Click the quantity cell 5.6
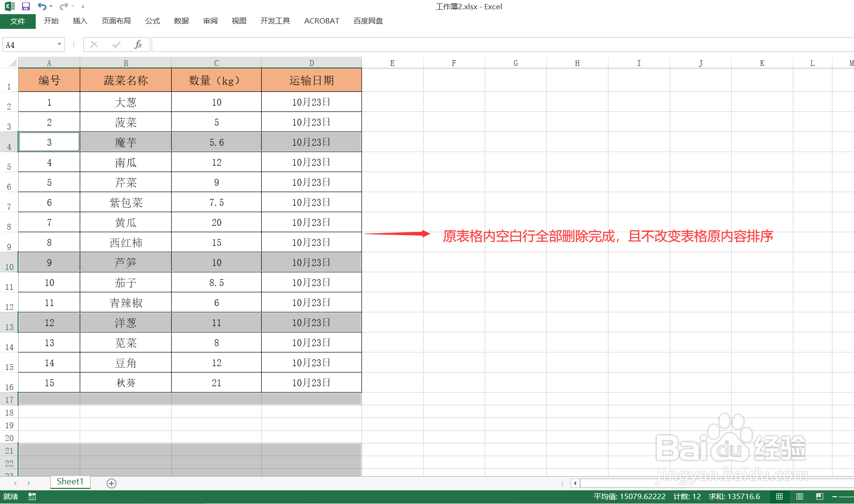The image size is (854, 504). click(216, 142)
